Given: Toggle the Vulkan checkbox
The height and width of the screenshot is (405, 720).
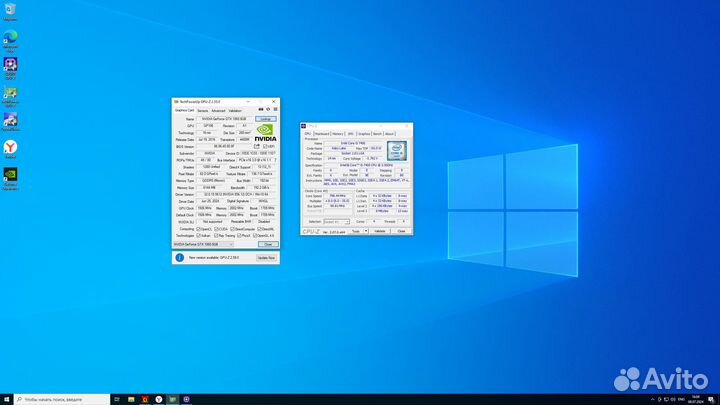Looking at the screenshot, I should [198, 236].
